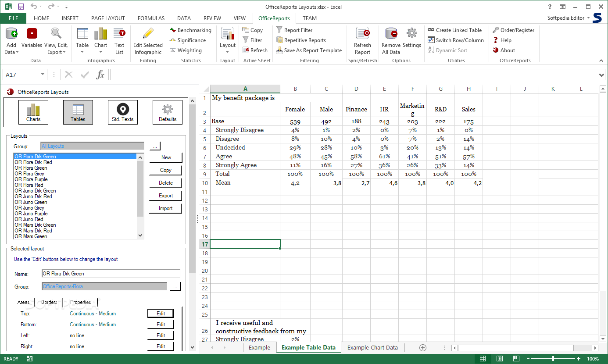Select the Std. Texts layout category
608x364 pixels.
coord(123,112)
